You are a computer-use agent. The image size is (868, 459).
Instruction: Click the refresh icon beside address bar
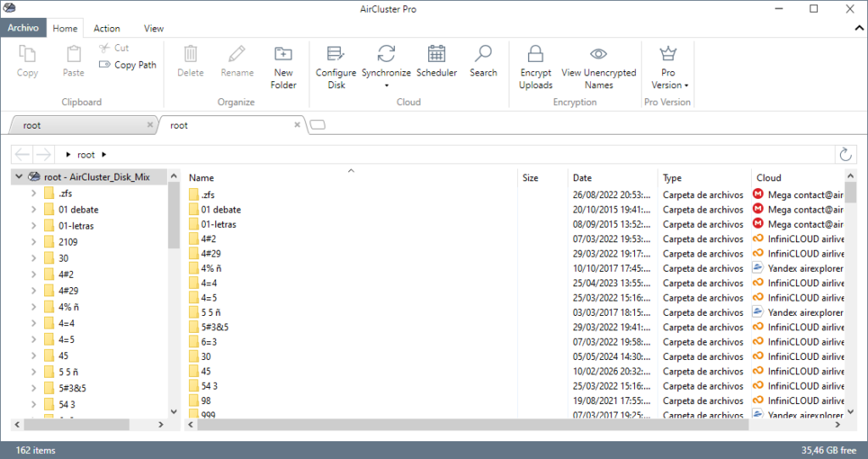click(844, 154)
